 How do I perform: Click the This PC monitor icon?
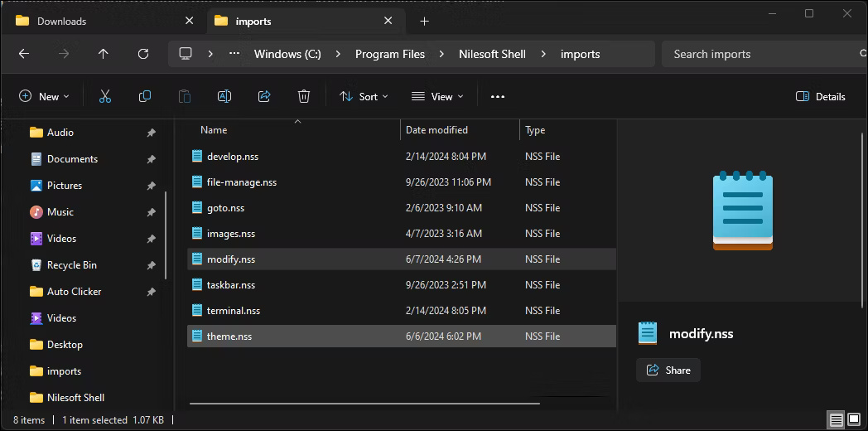(186, 54)
